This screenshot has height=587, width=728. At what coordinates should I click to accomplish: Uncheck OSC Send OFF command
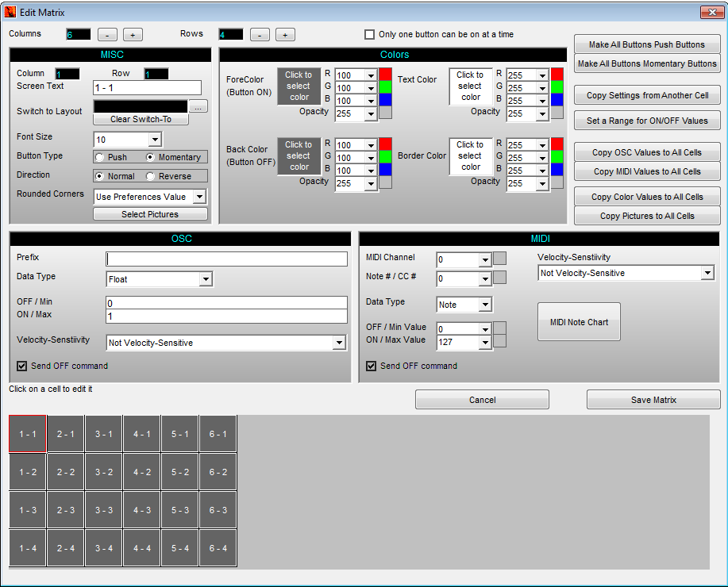point(21,366)
